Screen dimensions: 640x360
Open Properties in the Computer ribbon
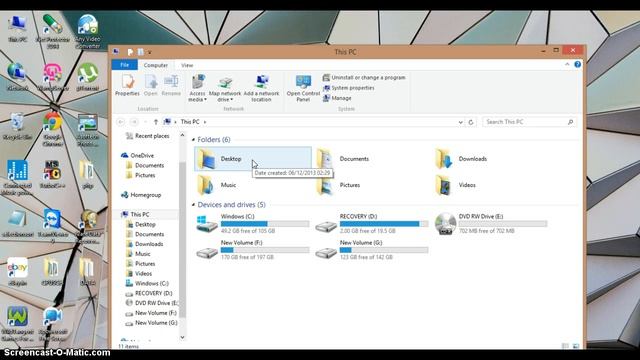[x=127, y=85]
